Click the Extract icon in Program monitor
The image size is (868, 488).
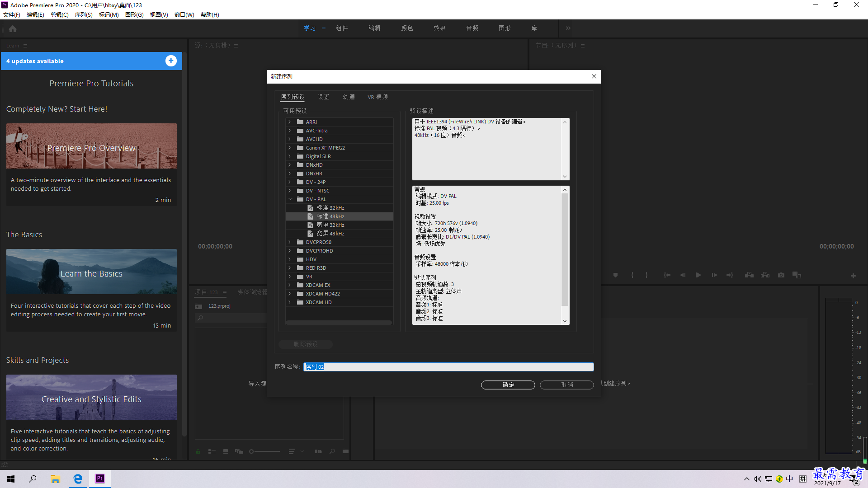click(x=765, y=275)
